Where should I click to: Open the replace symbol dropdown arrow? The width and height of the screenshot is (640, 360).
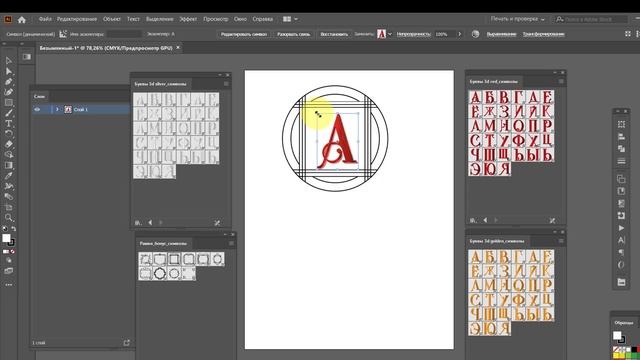click(x=390, y=34)
